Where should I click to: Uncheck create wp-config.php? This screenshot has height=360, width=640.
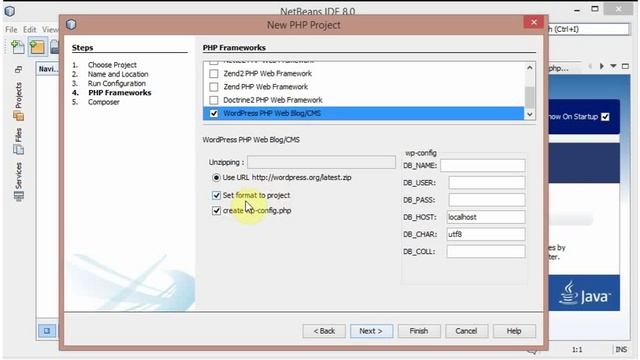pos(216,211)
